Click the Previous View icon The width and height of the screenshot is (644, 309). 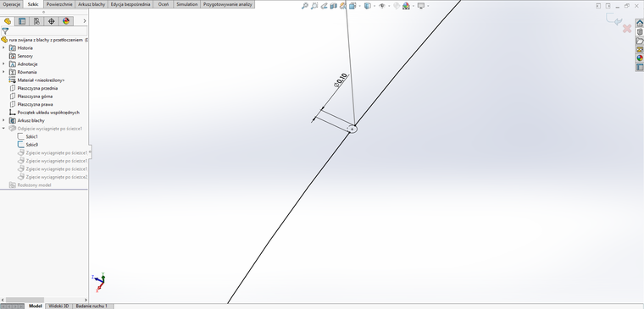tap(324, 6)
